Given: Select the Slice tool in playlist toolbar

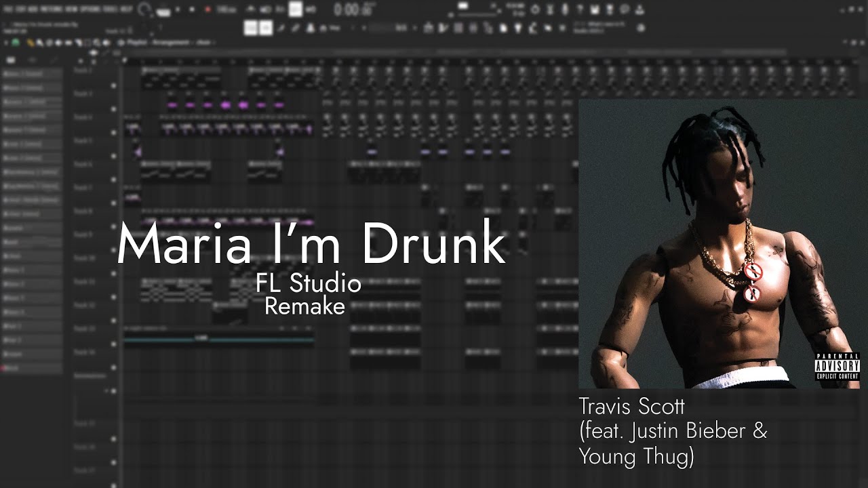Looking at the screenshot, I should tap(77, 43).
